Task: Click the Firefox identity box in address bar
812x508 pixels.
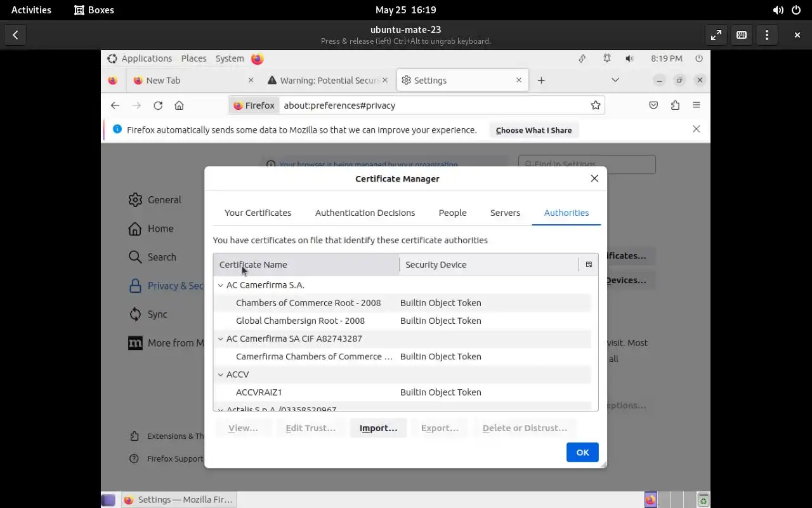Action: click(x=254, y=105)
